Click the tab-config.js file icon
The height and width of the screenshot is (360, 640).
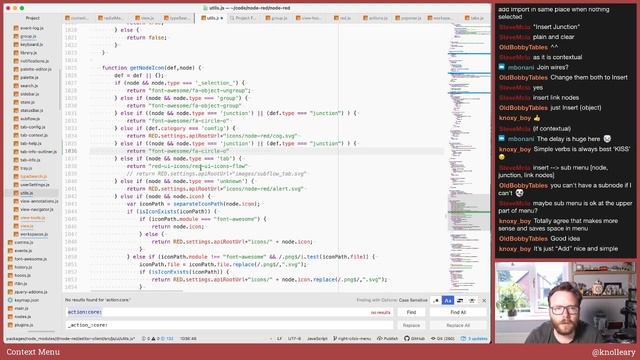point(16,127)
